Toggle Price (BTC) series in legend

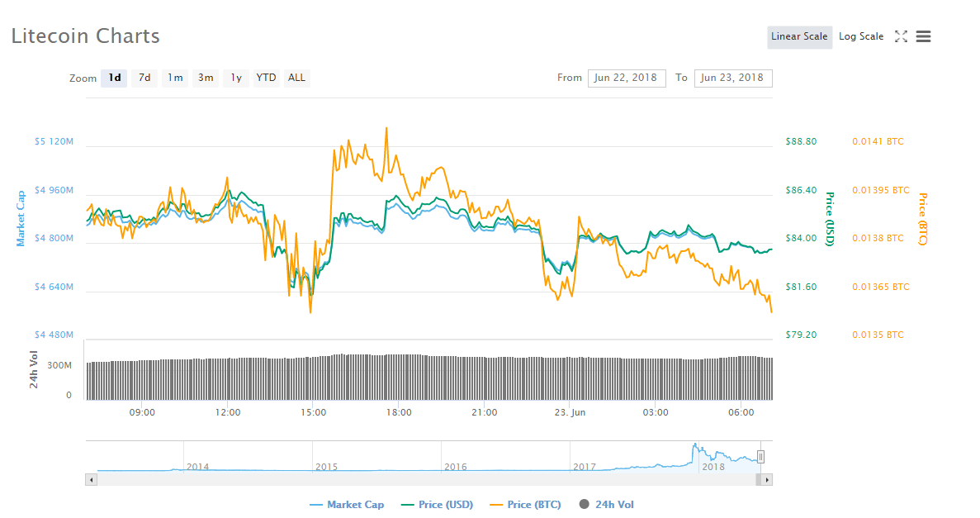(x=526, y=504)
